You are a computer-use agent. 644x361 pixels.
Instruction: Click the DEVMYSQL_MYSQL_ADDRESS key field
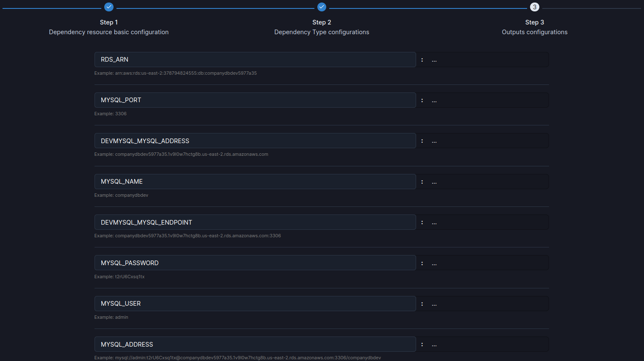pos(255,141)
